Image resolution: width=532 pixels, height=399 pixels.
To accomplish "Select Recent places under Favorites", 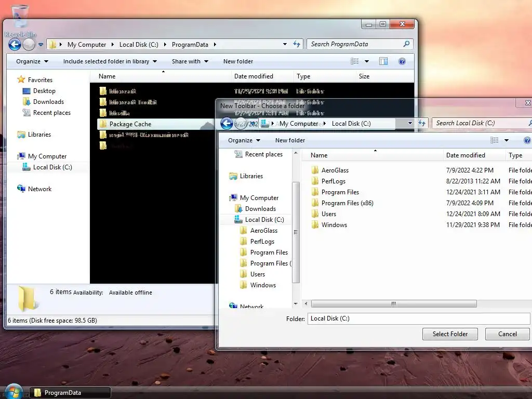I will click(x=51, y=113).
